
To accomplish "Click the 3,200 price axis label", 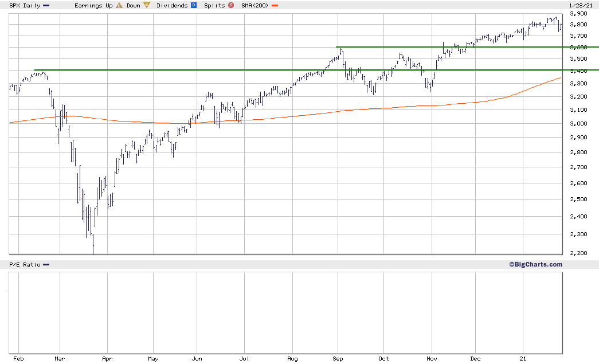I will click(578, 97).
